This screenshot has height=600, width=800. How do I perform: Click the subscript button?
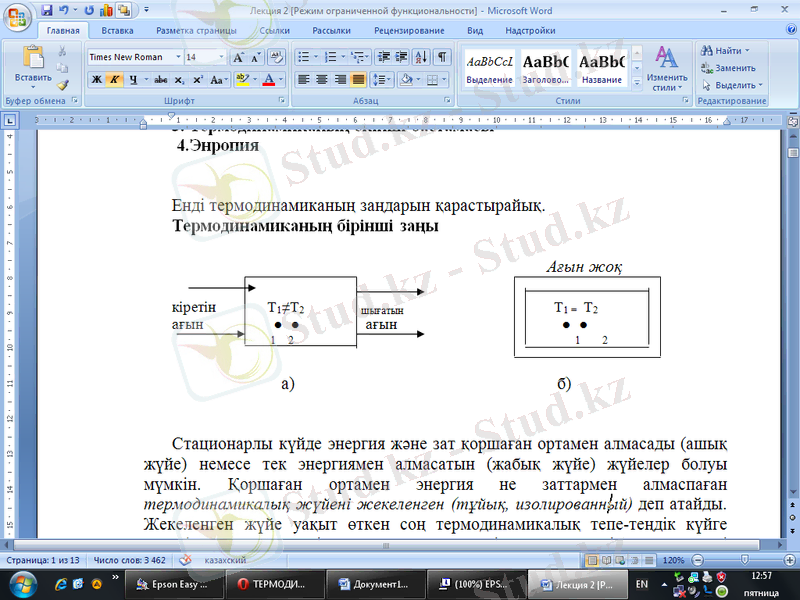pyautogui.click(x=181, y=79)
